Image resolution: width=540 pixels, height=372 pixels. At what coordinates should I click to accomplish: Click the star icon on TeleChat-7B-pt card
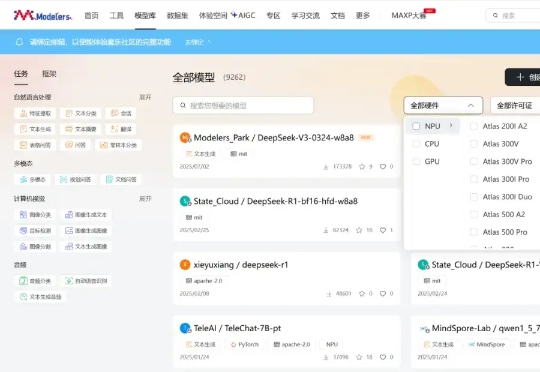(x=359, y=357)
